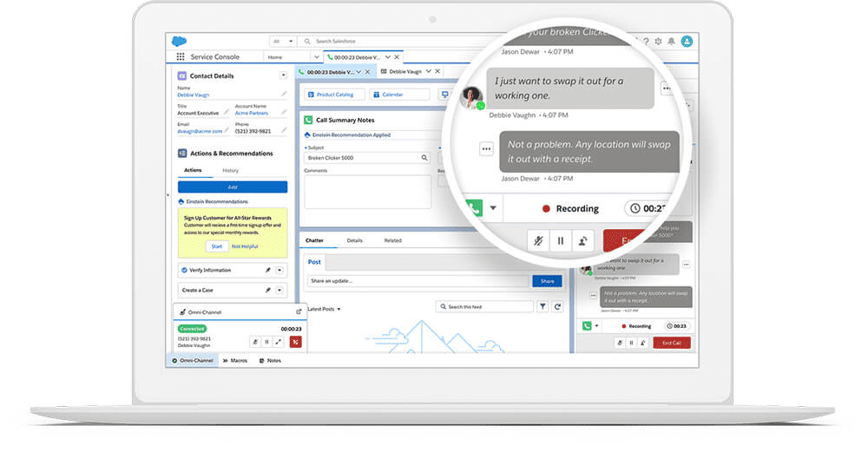Image resolution: width=868 pixels, height=459 pixels.
Task: Click the setup gear icon
Action: (657, 41)
